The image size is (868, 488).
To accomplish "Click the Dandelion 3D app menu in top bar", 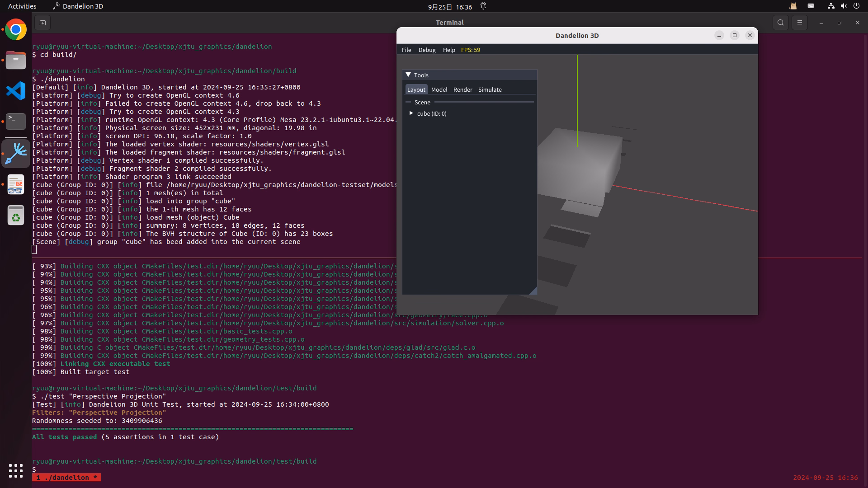I will (x=78, y=6).
